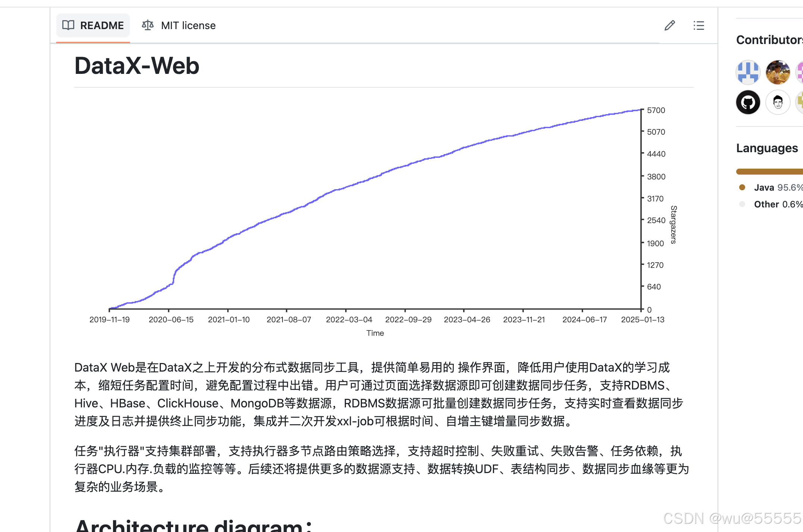Click the book icon on README tab
The width and height of the screenshot is (803, 532).
click(68, 25)
